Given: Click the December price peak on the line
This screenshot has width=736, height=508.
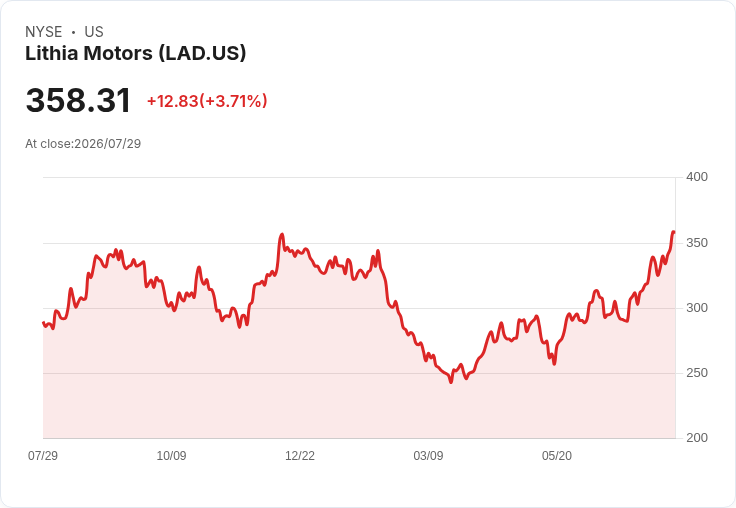Looking at the screenshot, I should point(282,234).
